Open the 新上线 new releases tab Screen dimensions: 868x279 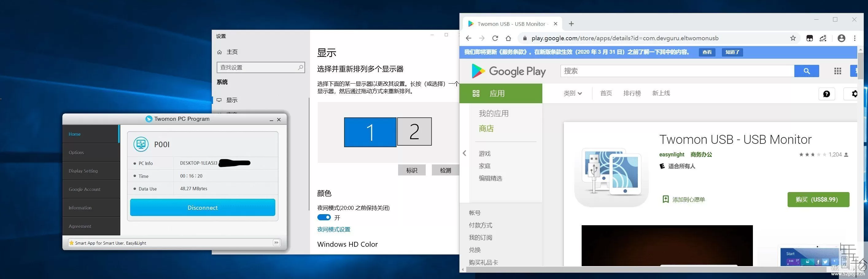point(661,93)
